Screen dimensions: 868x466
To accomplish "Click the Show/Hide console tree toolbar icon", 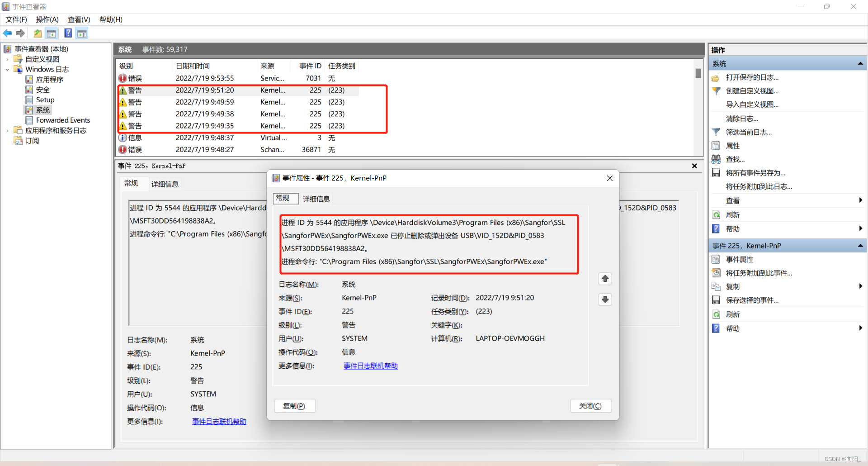I will pyautogui.click(x=52, y=33).
